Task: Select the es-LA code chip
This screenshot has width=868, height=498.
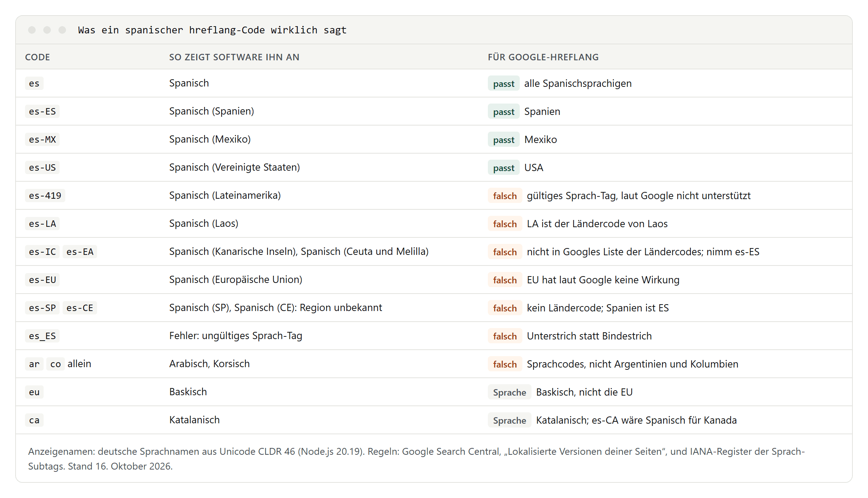Action: tap(42, 224)
